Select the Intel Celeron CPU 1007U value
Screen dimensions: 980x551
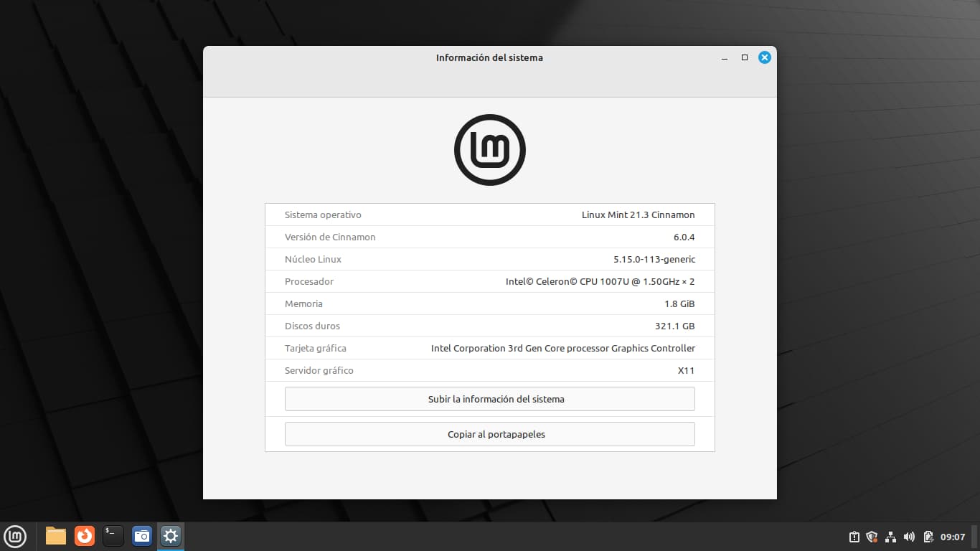[x=600, y=281]
